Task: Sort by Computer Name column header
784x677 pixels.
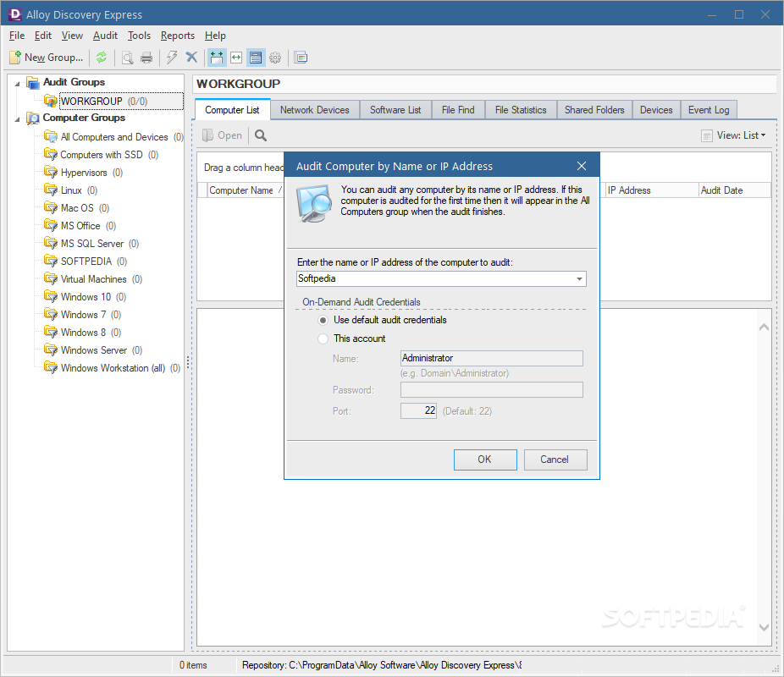Action: (x=246, y=190)
